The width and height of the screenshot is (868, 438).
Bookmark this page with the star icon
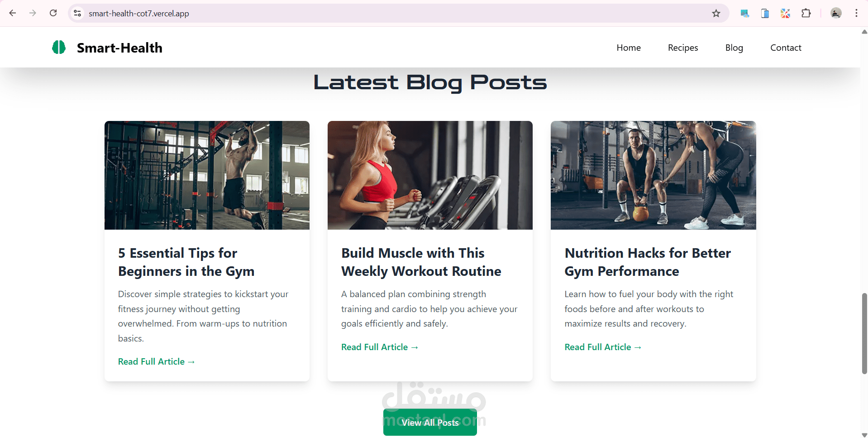[x=716, y=13]
